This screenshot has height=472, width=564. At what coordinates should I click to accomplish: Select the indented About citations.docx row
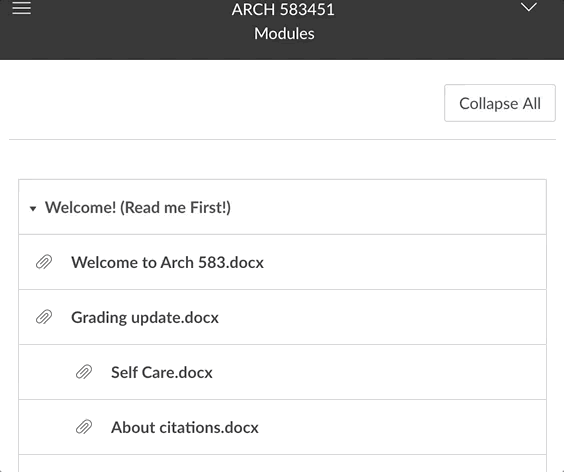pos(282,427)
